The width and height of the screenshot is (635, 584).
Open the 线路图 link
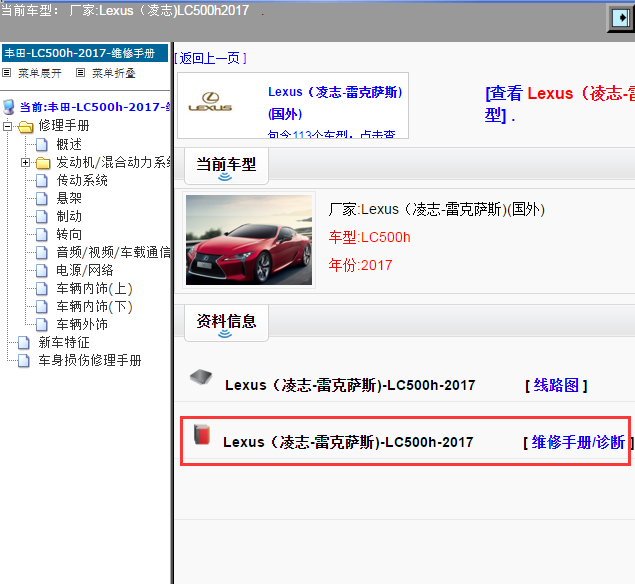556,385
